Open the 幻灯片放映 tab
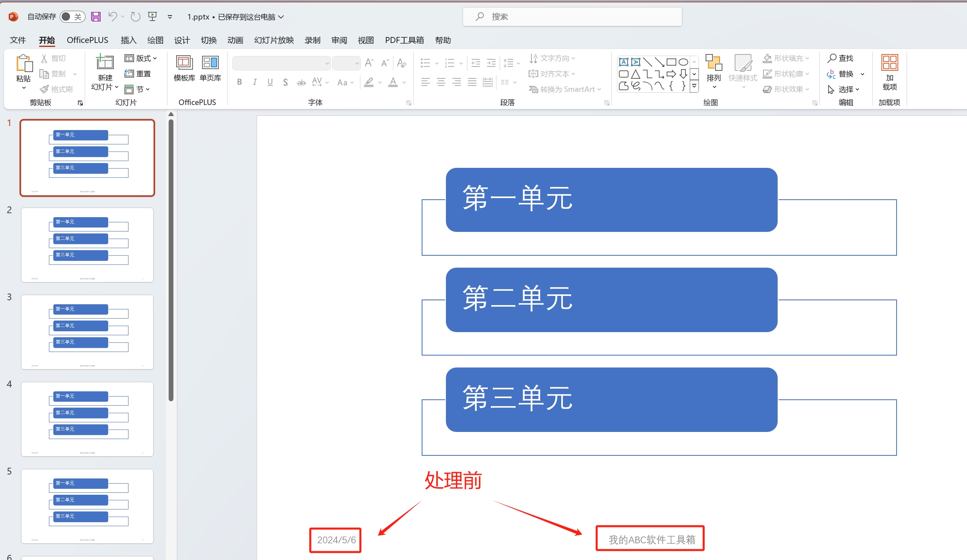 pyautogui.click(x=274, y=40)
